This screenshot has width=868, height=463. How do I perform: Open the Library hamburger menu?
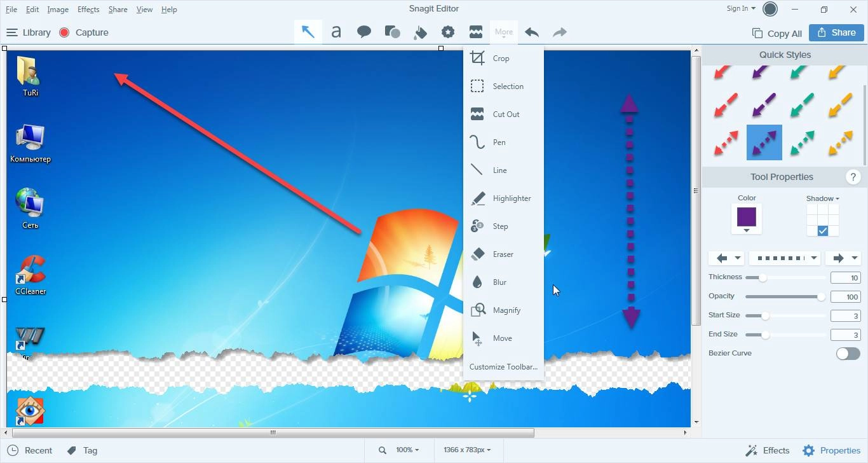[11, 32]
